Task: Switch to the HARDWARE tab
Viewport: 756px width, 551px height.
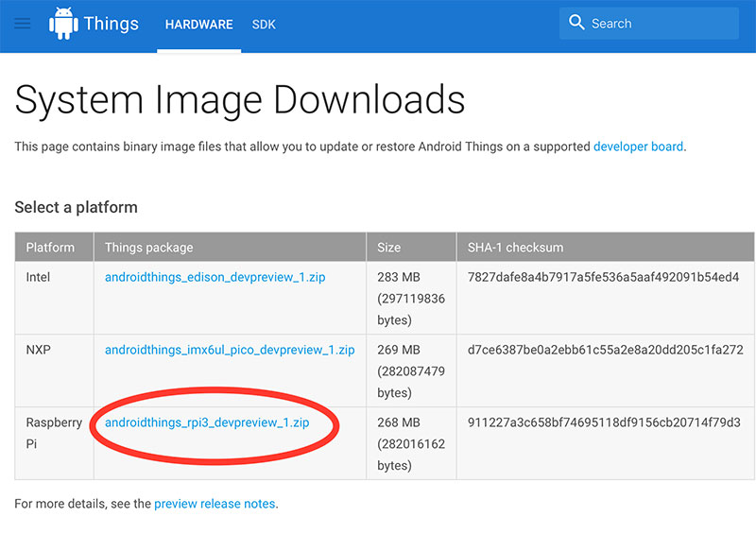Action: 198,26
